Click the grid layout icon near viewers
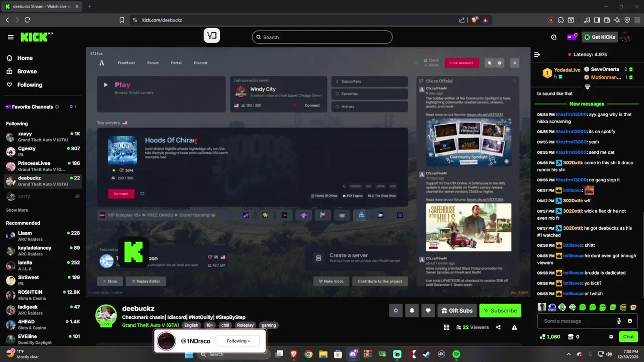644x362 pixels. point(446,327)
